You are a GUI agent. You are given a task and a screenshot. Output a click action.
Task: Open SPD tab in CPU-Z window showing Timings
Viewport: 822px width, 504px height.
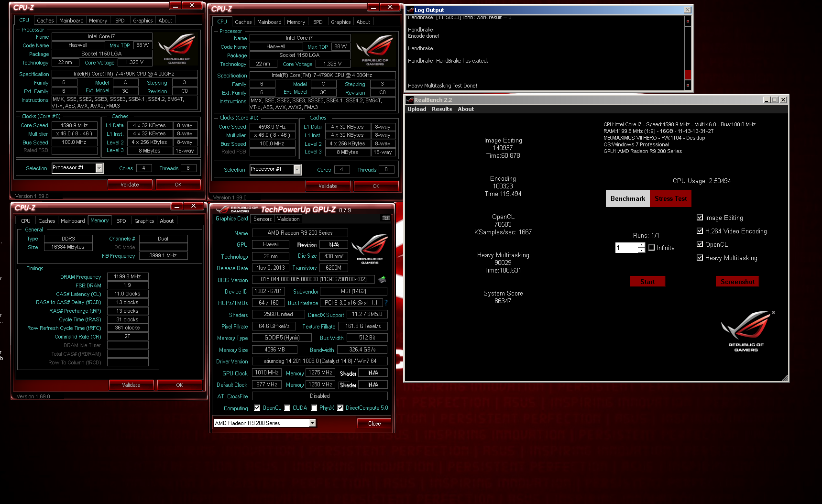tap(121, 221)
